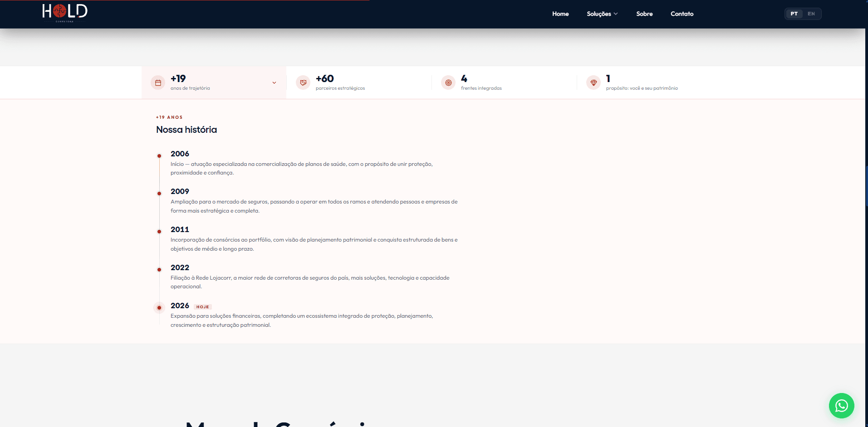Image resolution: width=868 pixels, height=427 pixels.
Task: Click the 2006 timeline marker dot
Action: click(x=159, y=156)
